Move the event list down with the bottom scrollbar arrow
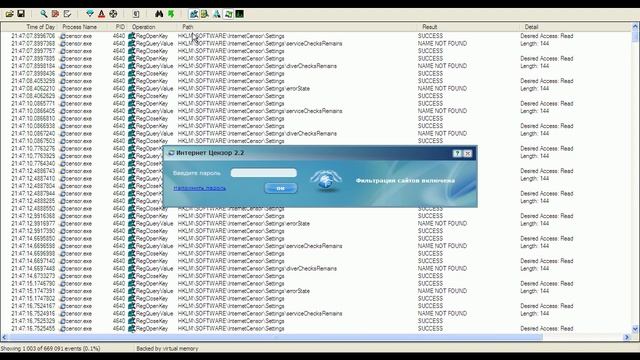Image resolution: width=640 pixels, height=360 pixels. (635, 329)
